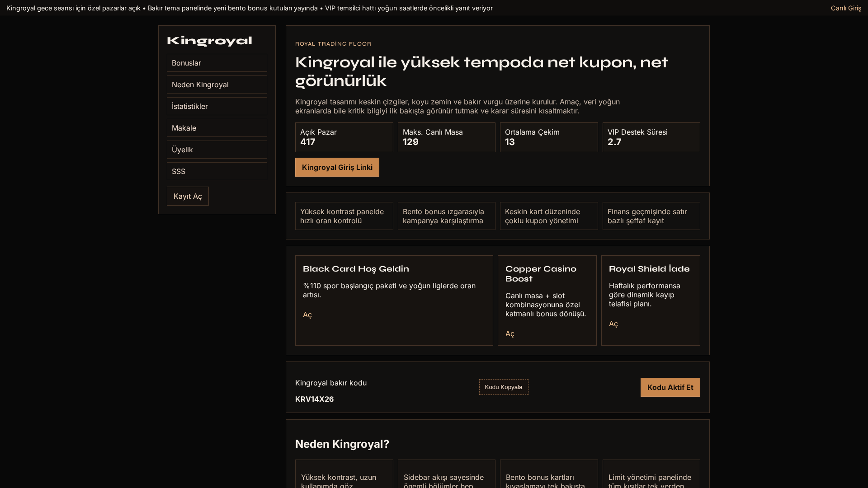
Task: Go to Neden Kingroyal sidebar item
Action: pyautogui.click(x=217, y=84)
